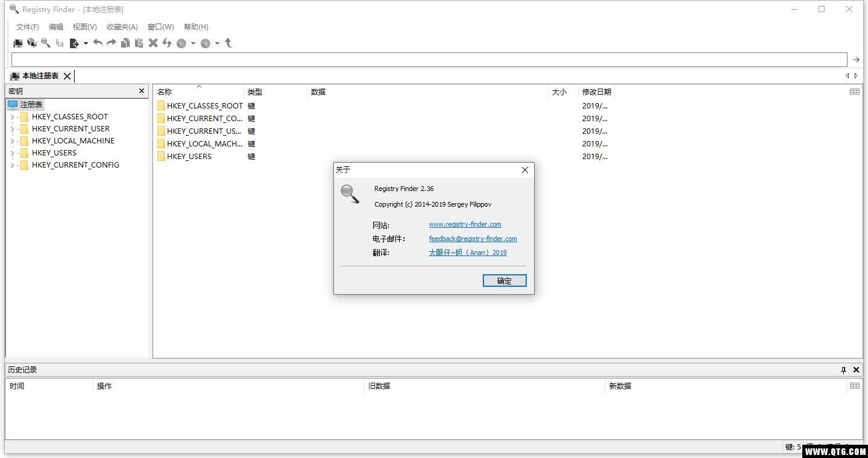Click the Refresh toolbar icon
This screenshot has height=458, width=868.
point(167,43)
